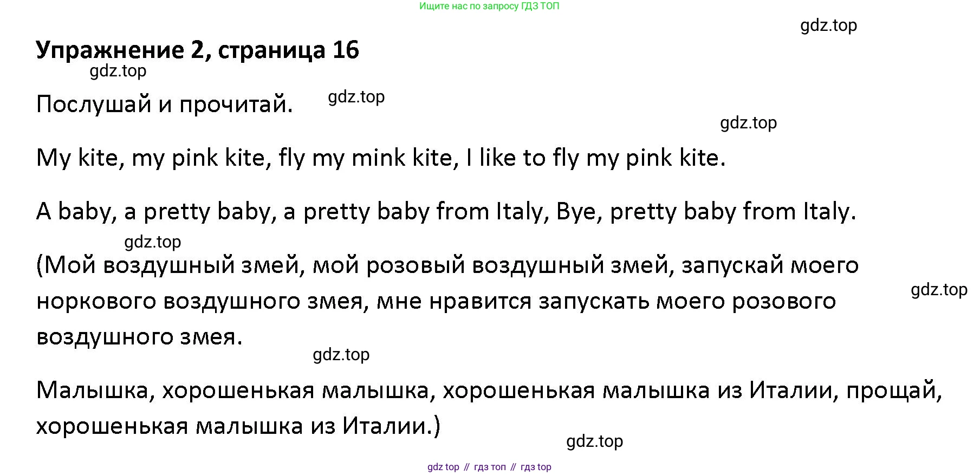
Task: Click the green "Ищите нас по запросу ГДЗ ТОП" text
Action: [x=489, y=6]
